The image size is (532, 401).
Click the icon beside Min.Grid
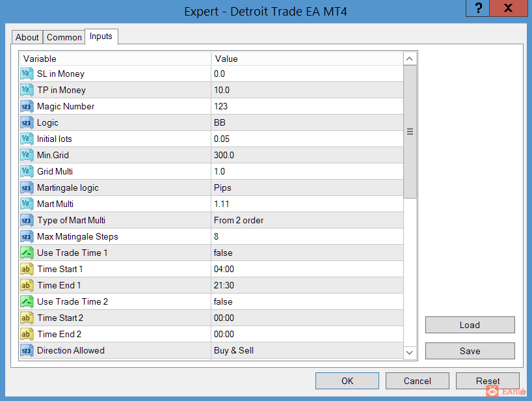(27, 155)
